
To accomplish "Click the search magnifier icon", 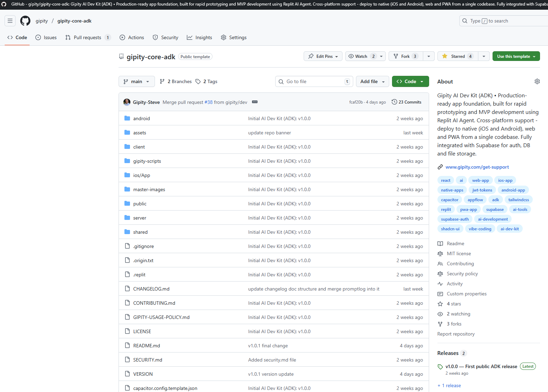I will click(x=465, y=21).
